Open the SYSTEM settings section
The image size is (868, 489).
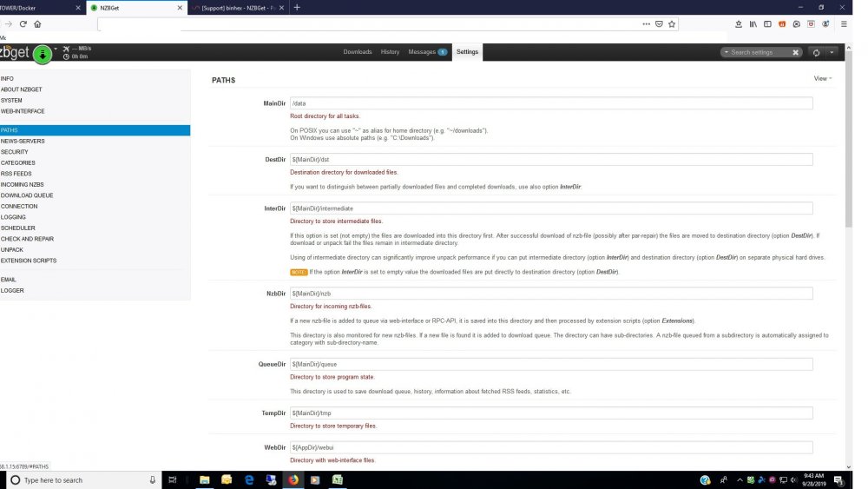[x=11, y=100]
